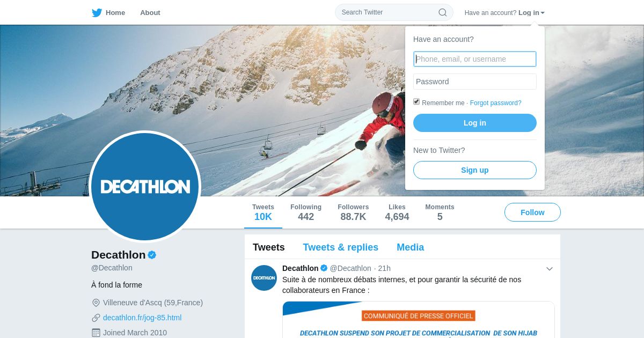The image size is (644, 338).
Task: View the Followers count 88.7K
Action: click(353, 212)
